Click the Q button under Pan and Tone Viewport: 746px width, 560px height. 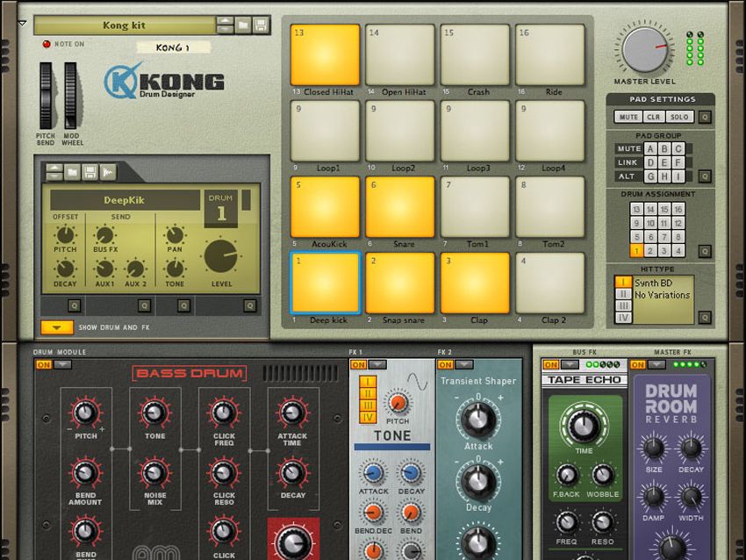183,305
